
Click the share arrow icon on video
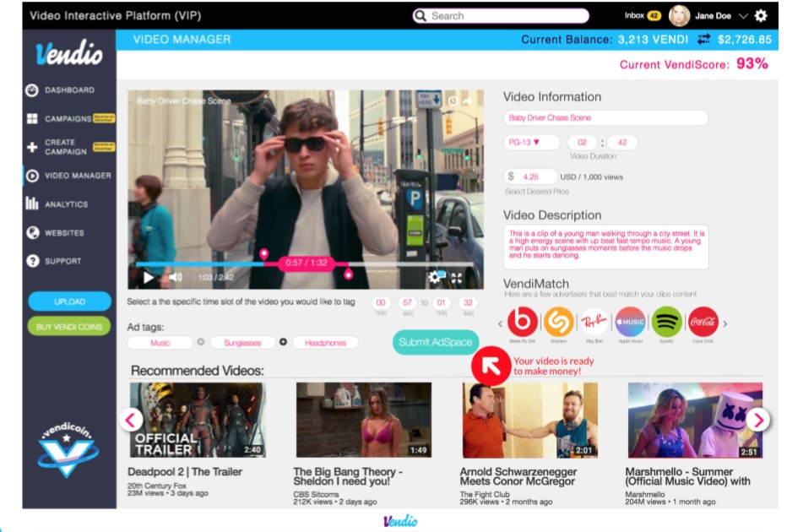click(x=467, y=100)
